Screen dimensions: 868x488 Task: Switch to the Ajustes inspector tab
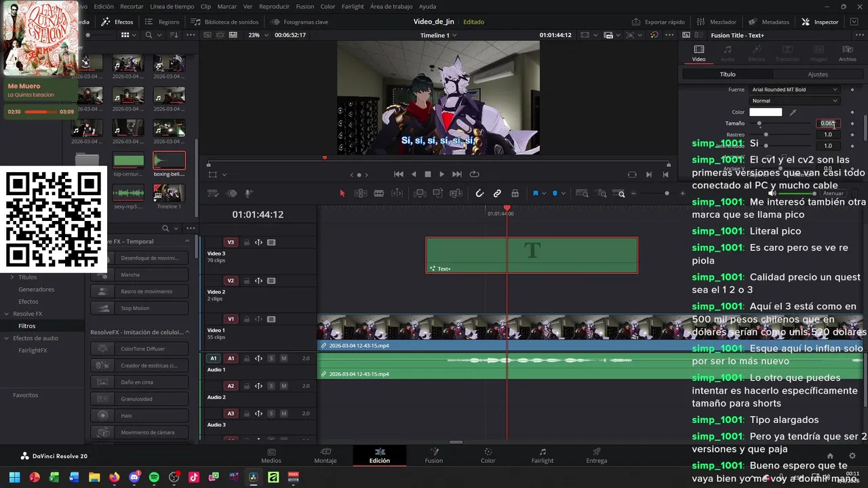coord(817,75)
